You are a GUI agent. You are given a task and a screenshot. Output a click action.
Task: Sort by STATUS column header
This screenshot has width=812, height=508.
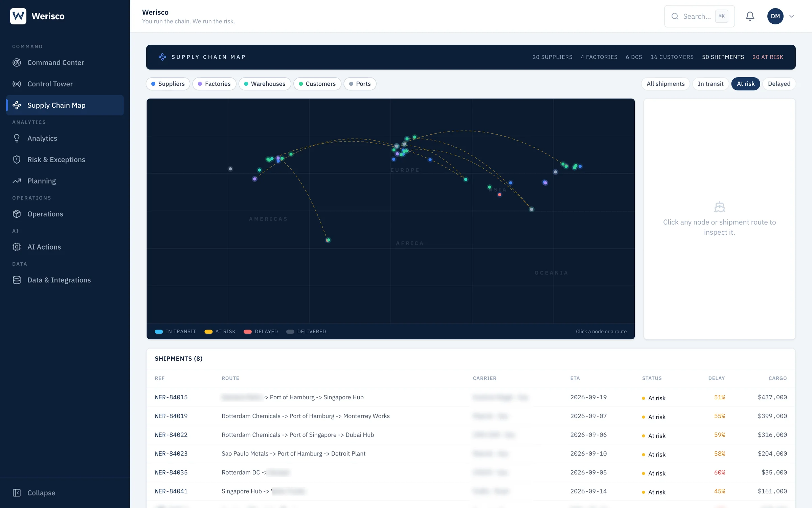pos(652,378)
